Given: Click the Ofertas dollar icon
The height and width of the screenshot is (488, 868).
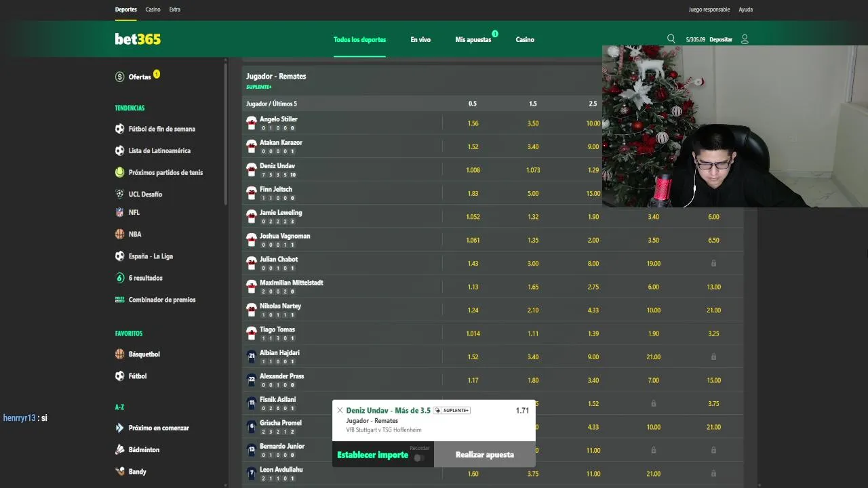Looking at the screenshot, I should [x=120, y=77].
